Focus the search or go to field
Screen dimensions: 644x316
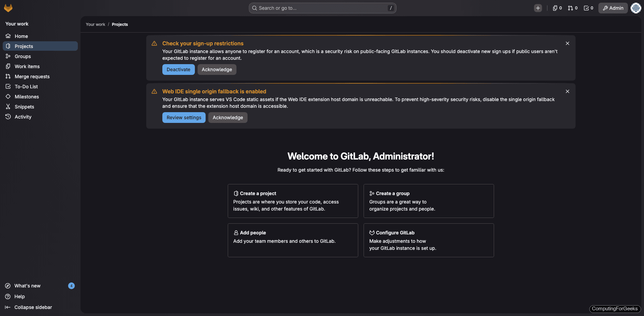322,8
